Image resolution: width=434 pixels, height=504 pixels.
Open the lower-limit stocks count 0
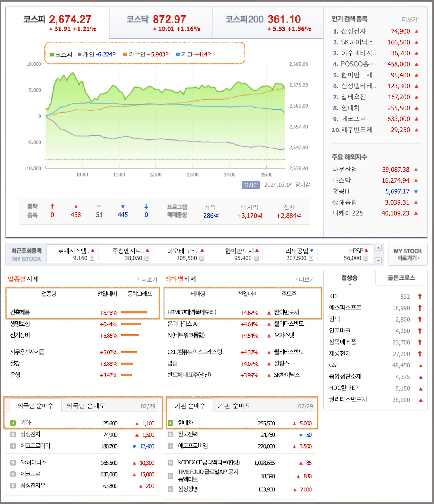tap(146, 215)
